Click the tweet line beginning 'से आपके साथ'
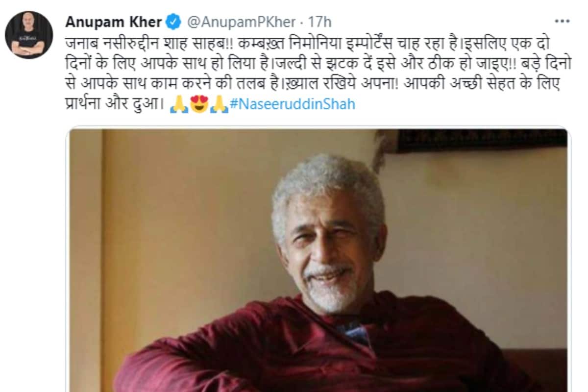The image size is (588, 392). tap(313, 84)
